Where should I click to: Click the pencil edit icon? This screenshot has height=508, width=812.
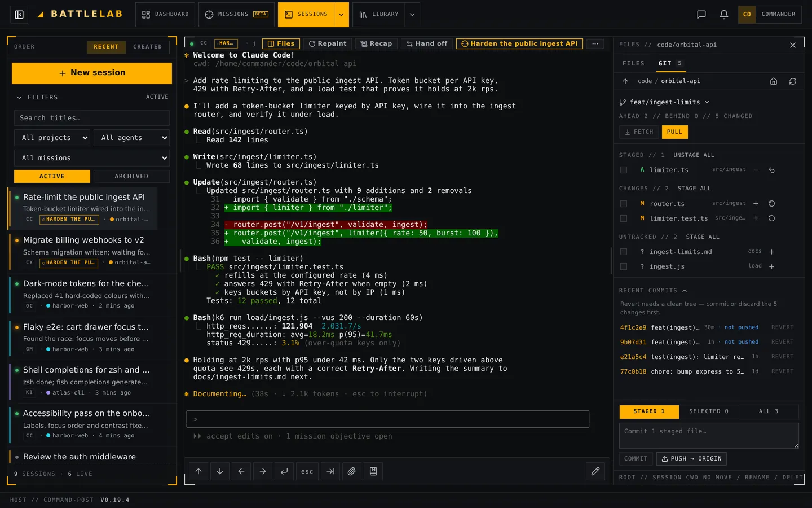(595, 471)
